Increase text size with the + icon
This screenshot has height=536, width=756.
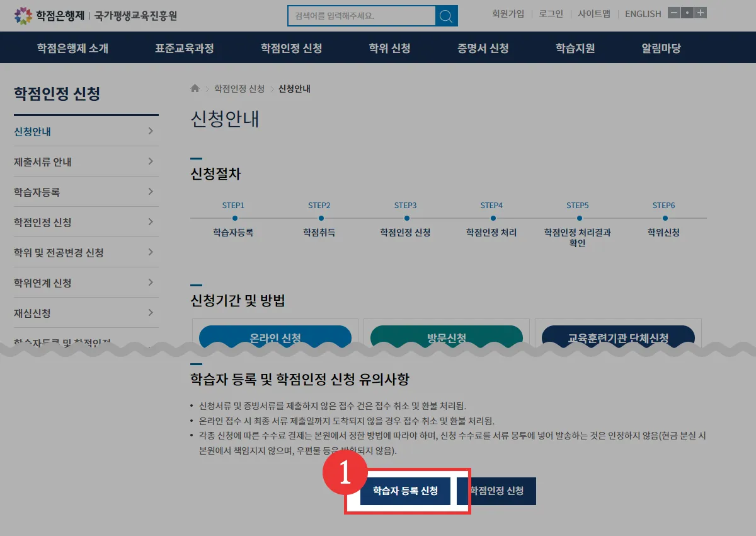701,12
